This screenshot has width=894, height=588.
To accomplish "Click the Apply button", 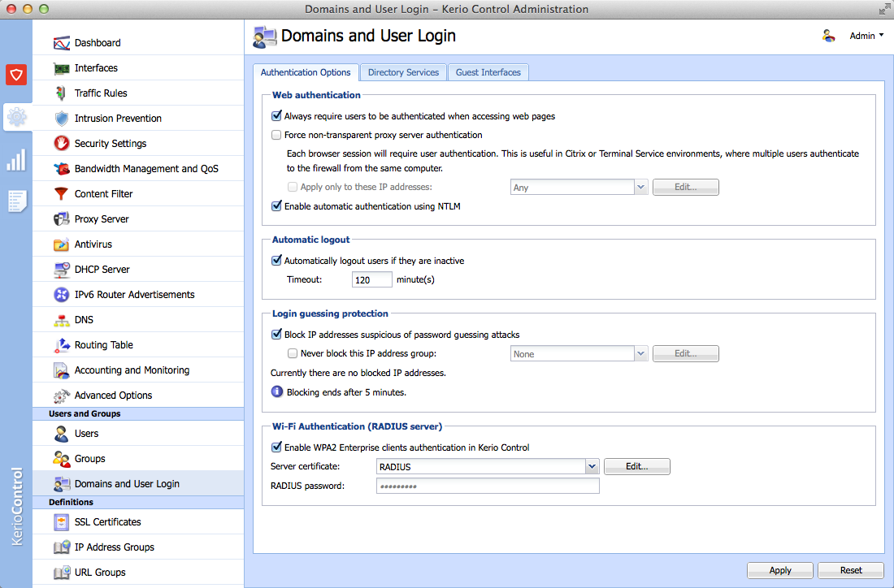I will click(x=780, y=570).
